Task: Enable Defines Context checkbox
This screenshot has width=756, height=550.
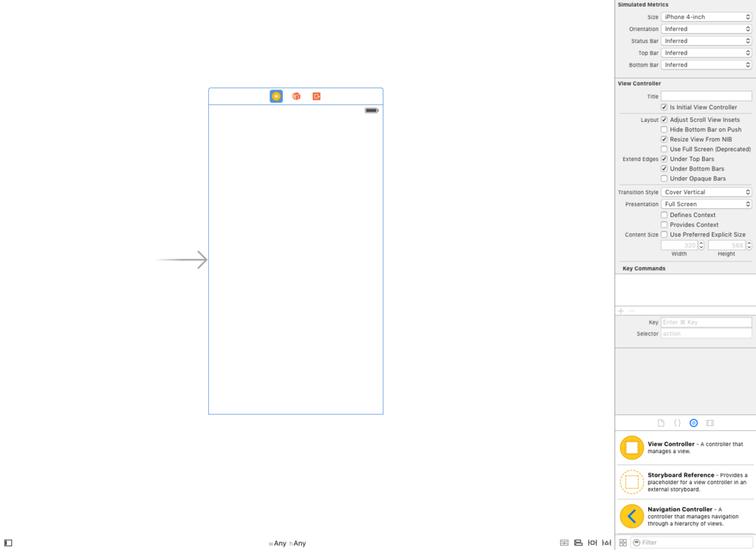Action: click(x=664, y=215)
